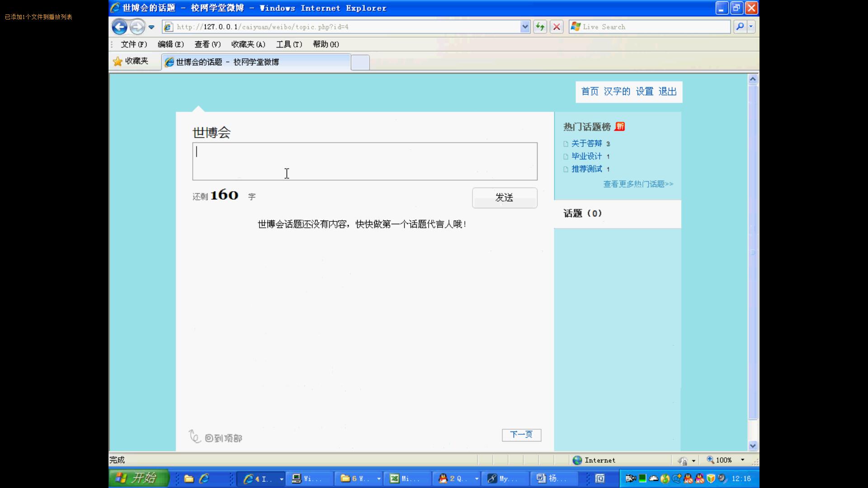Open hot topic 毕业设计
The width and height of the screenshot is (868, 488).
pos(586,156)
